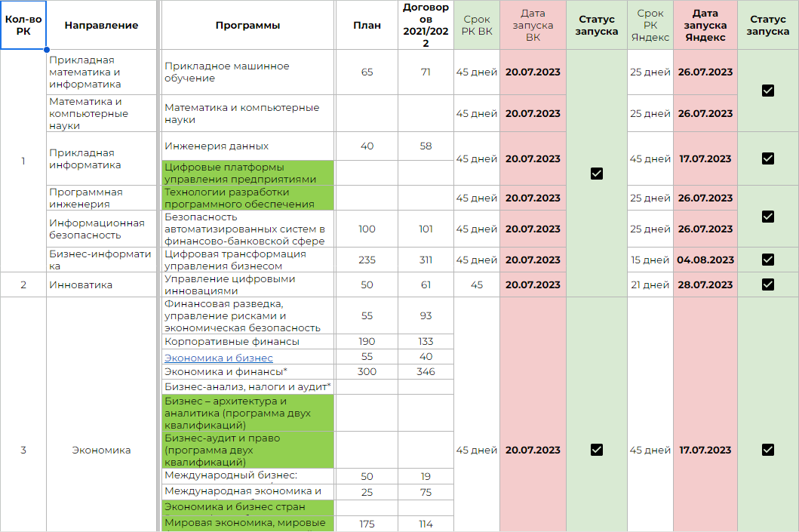Toggle Yandex launch status checkbox for Экономика
Image resolution: width=799 pixels, height=532 pixels.
pos(768,450)
